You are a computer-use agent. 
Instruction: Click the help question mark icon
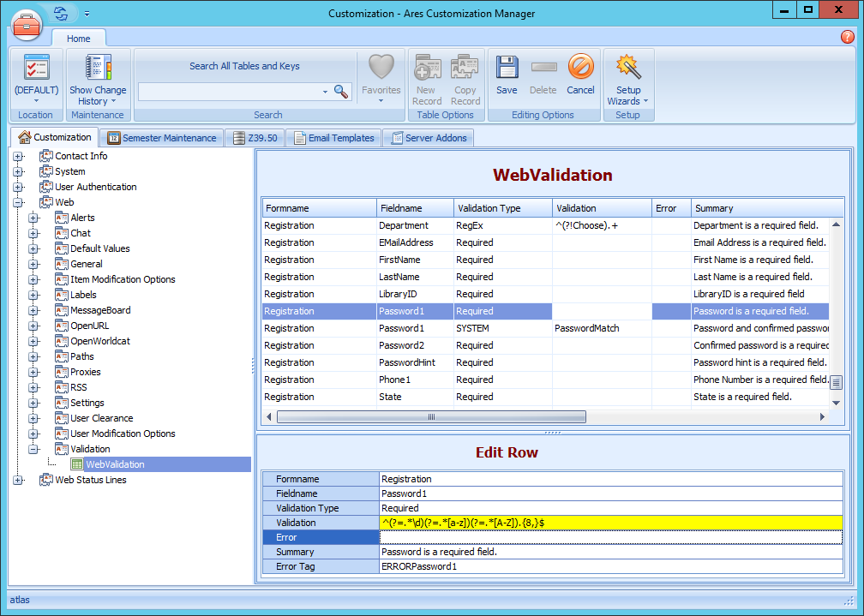847,37
